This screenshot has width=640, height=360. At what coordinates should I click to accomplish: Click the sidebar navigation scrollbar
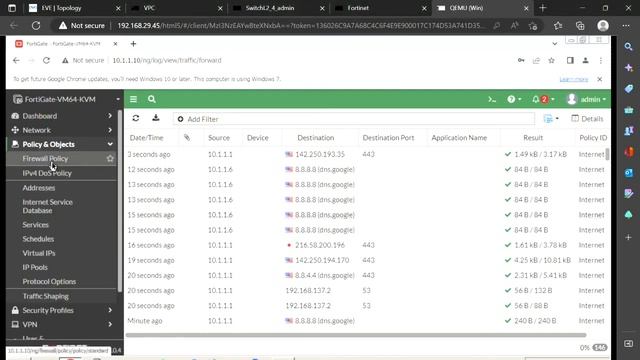120,200
